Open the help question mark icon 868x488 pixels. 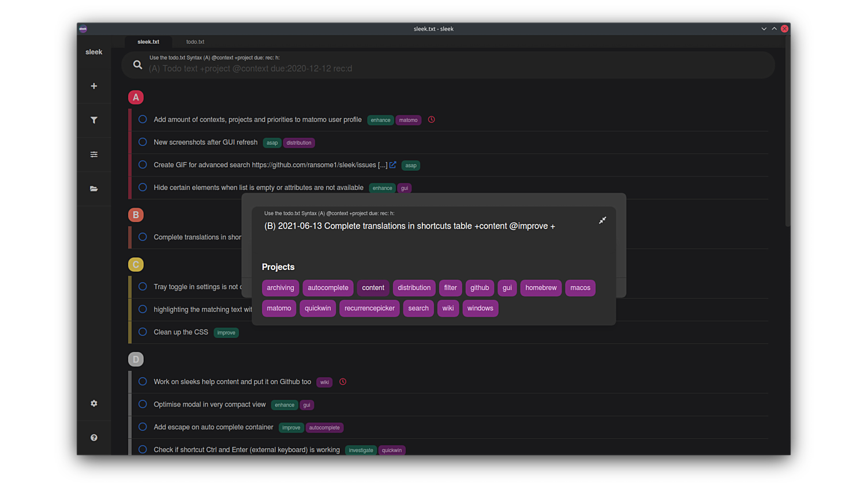point(93,438)
